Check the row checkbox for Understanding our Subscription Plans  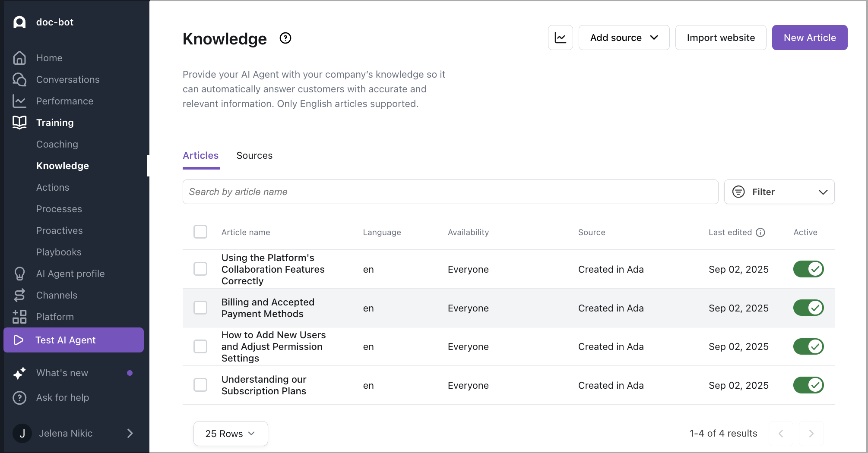[x=200, y=385]
